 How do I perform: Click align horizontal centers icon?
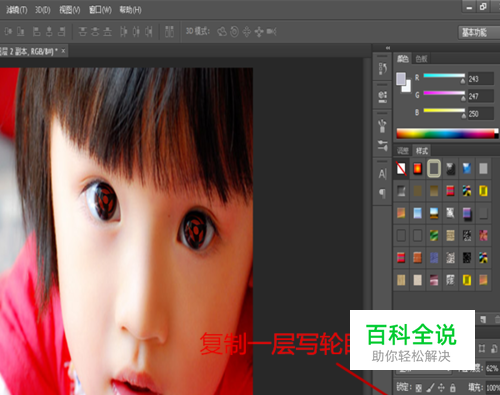point(49,32)
